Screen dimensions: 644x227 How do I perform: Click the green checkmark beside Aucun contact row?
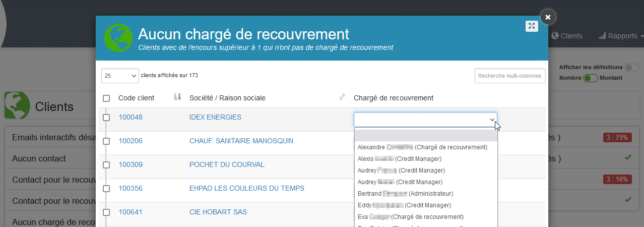click(628, 158)
